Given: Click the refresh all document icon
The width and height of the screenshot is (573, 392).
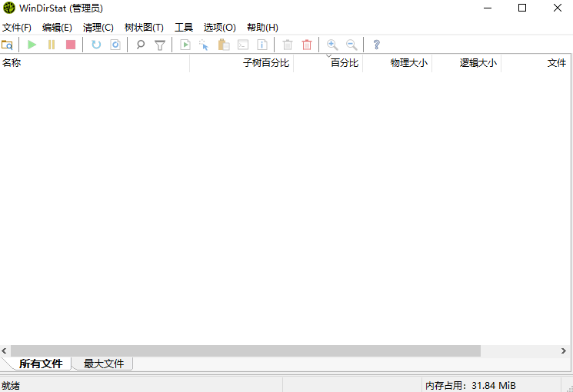Looking at the screenshot, I should 115,45.
